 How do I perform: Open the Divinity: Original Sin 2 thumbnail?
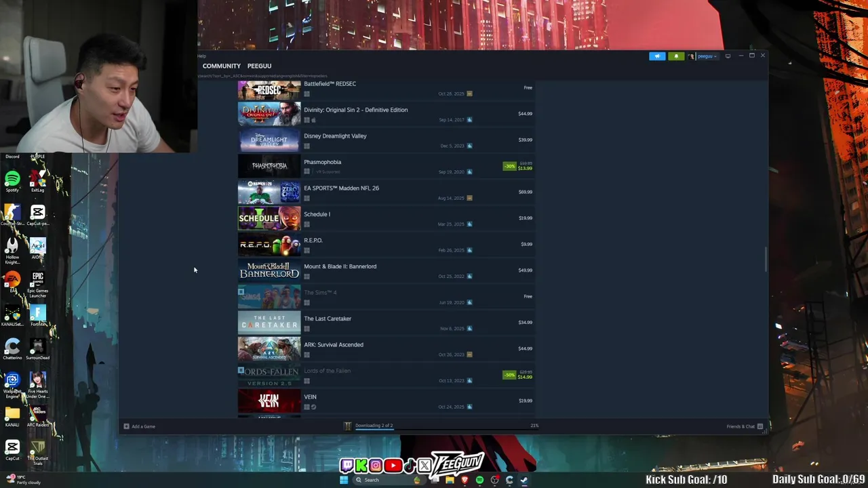pyautogui.click(x=269, y=114)
